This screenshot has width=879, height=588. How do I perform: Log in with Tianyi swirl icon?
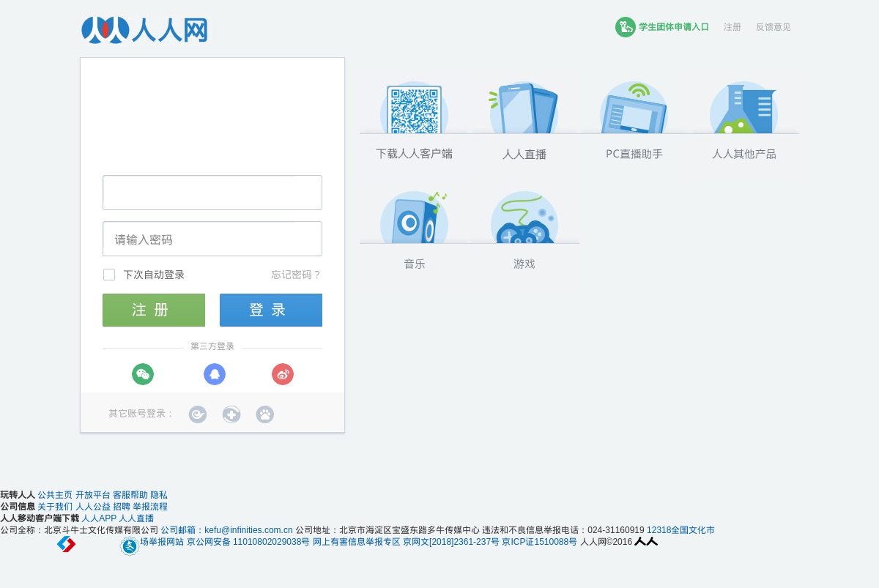[x=198, y=414]
